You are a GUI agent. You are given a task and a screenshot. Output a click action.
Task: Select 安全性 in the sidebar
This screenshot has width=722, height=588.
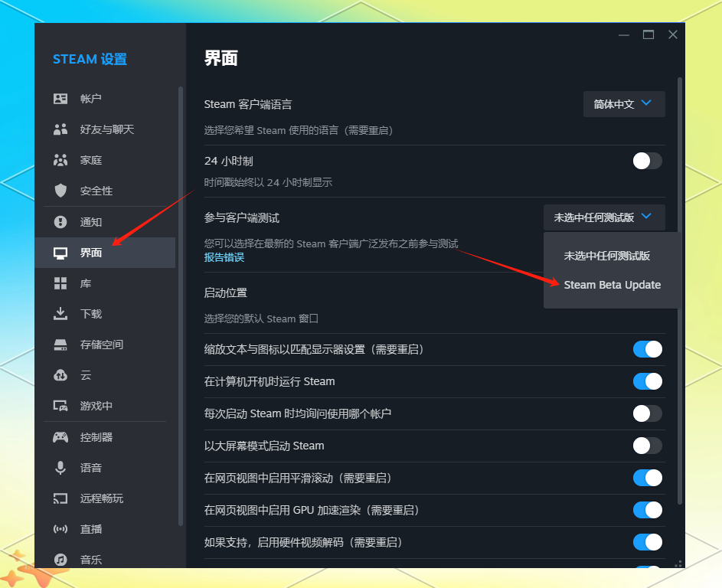(105, 191)
